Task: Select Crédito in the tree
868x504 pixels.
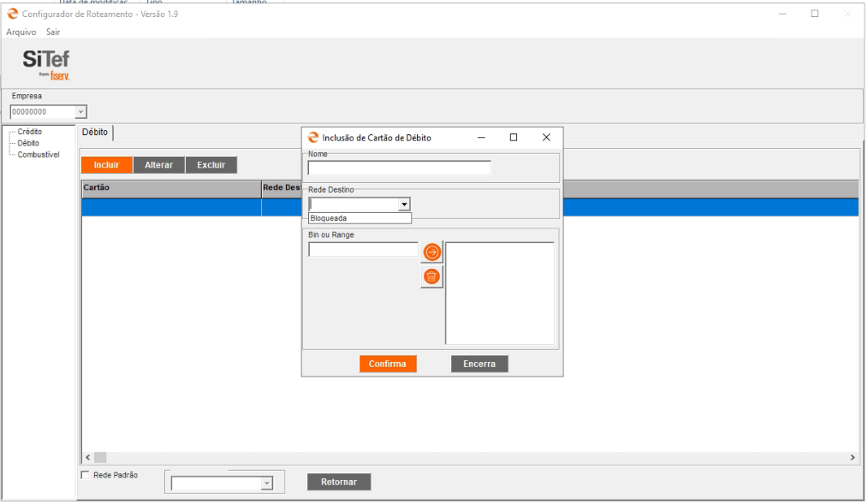Action: (x=30, y=132)
